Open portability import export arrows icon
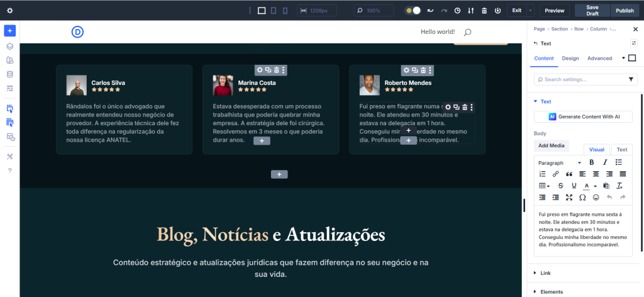Image resolution: width=644 pixels, height=297 pixels. tap(471, 11)
